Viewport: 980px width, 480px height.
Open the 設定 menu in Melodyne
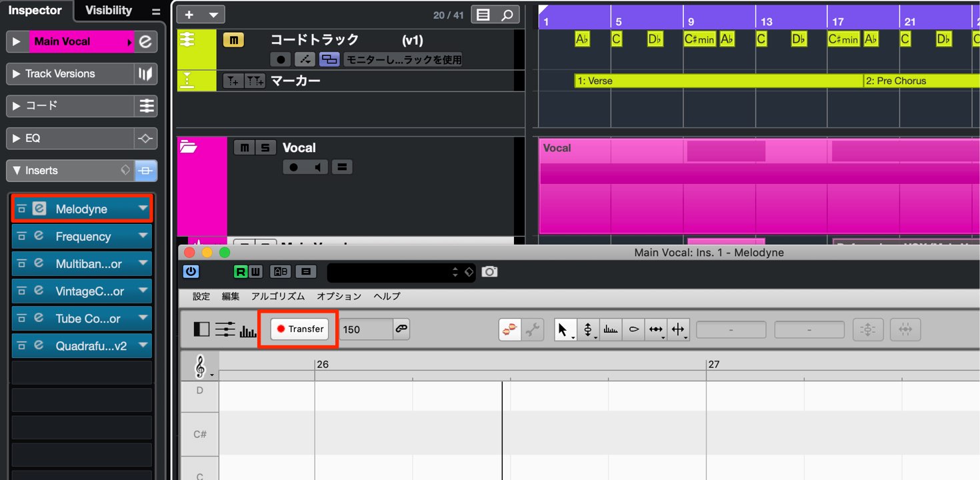pyautogui.click(x=201, y=296)
